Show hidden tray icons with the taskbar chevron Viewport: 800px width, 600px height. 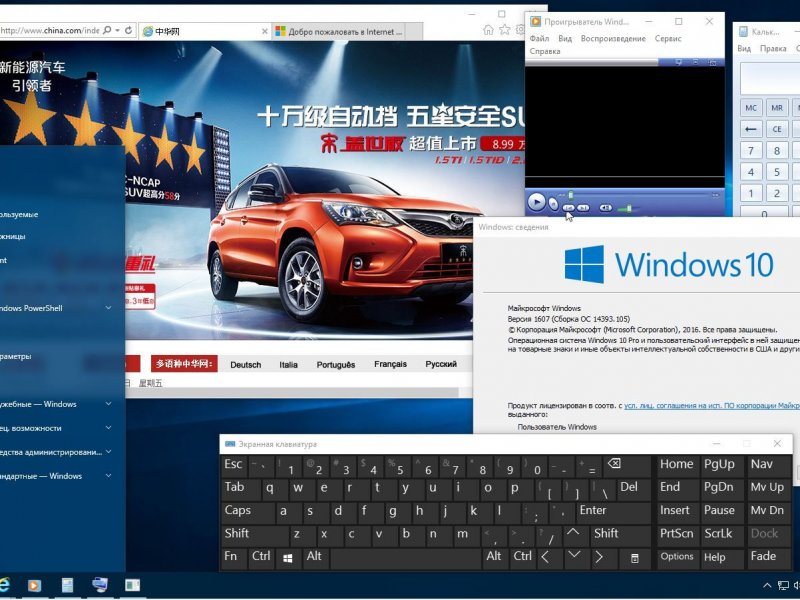(767, 586)
